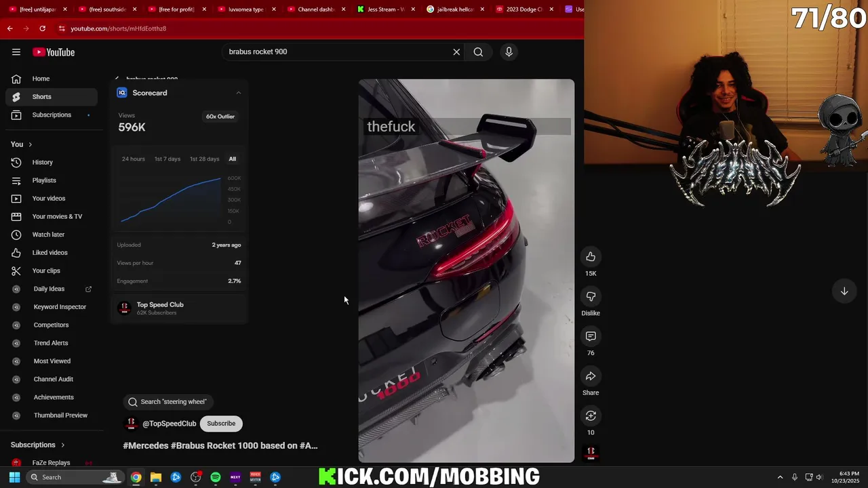868x488 pixels.
Task: Subscribe to @TopSpeedClub
Action: tap(221, 424)
